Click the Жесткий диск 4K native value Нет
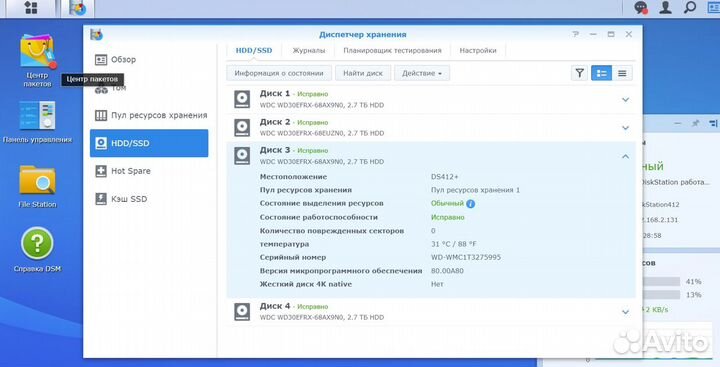 [437, 284]
